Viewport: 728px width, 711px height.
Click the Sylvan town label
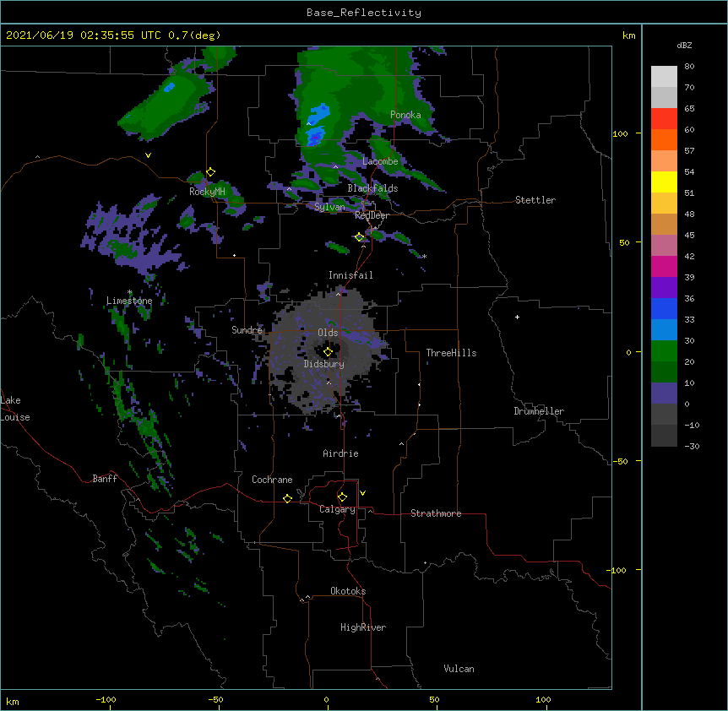click(329, 207)
